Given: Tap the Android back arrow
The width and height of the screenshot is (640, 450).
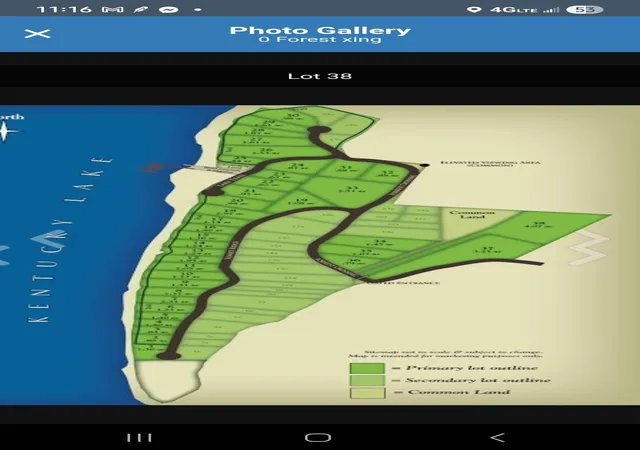Looking at the screenshot, I should pos(497,438).
